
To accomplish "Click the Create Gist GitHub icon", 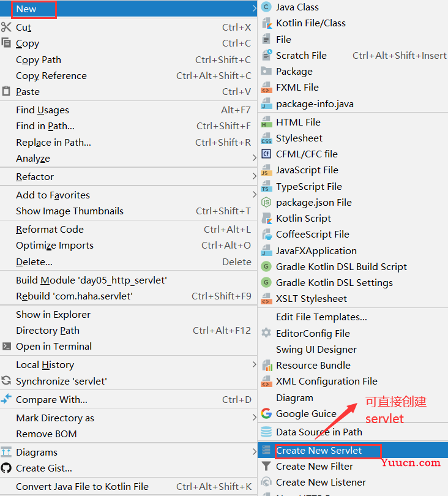I will [x=6, y=468].
